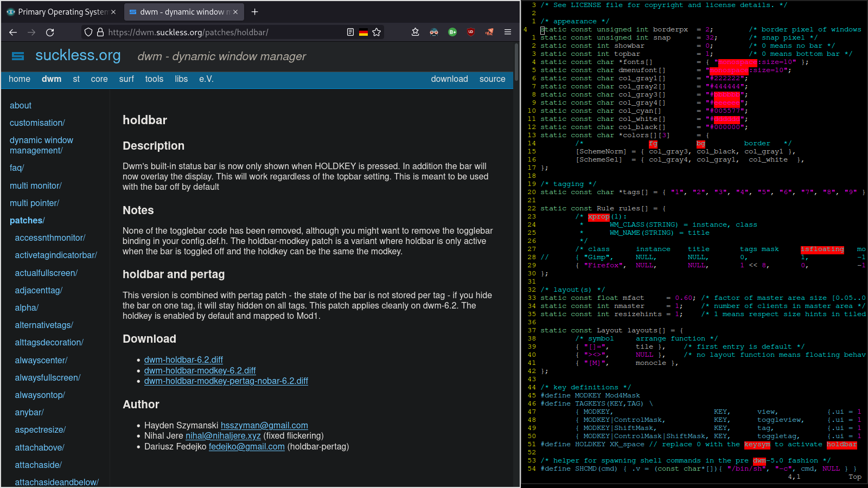
Task: Open the orange fox extension icon
Action: coord(489,33)
